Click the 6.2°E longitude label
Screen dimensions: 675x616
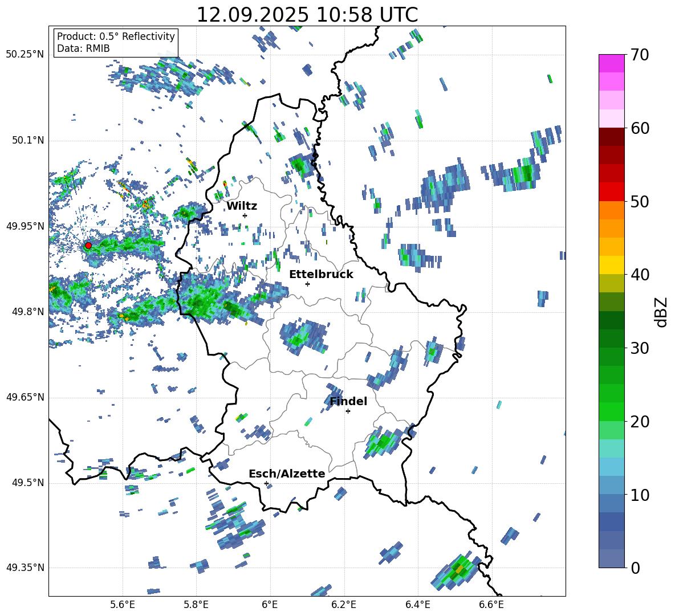pos(344,605)
